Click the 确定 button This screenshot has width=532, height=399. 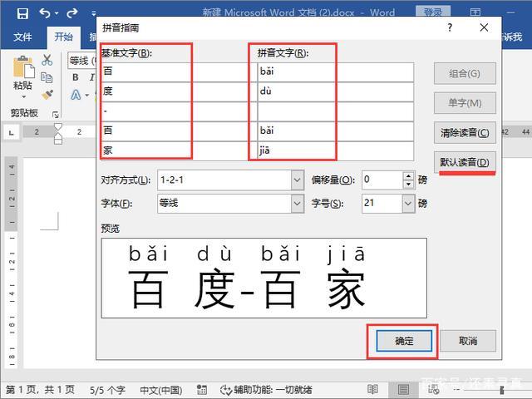pos(404,341)
